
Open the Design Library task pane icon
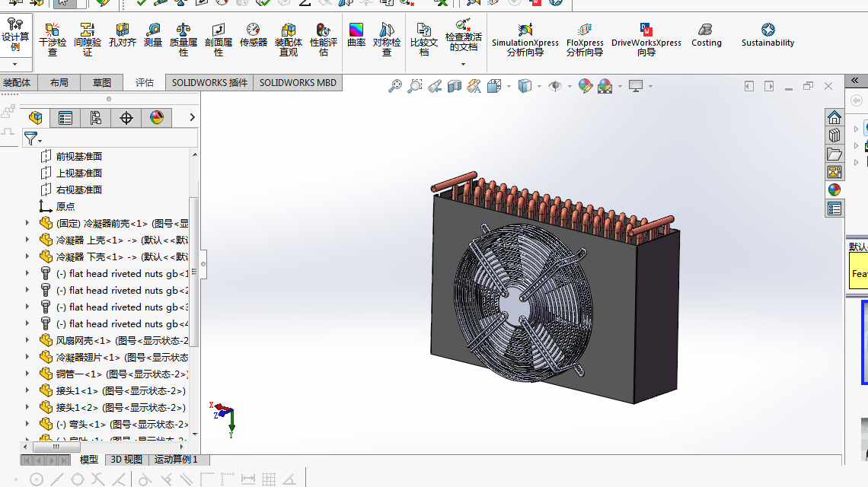(x=834, y=135)
